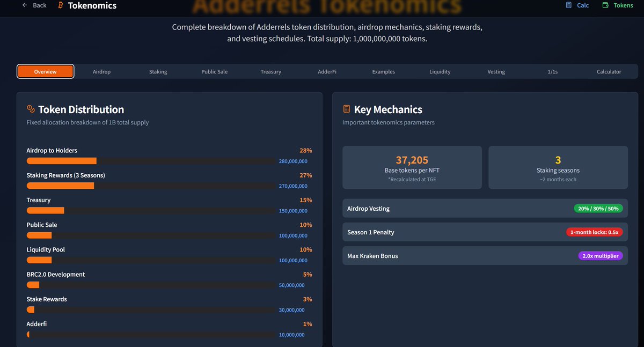Click "Fixed allocation breakdown of 1B total supply"
Viewport: 644px width, 347px height.
coord(88,122)
